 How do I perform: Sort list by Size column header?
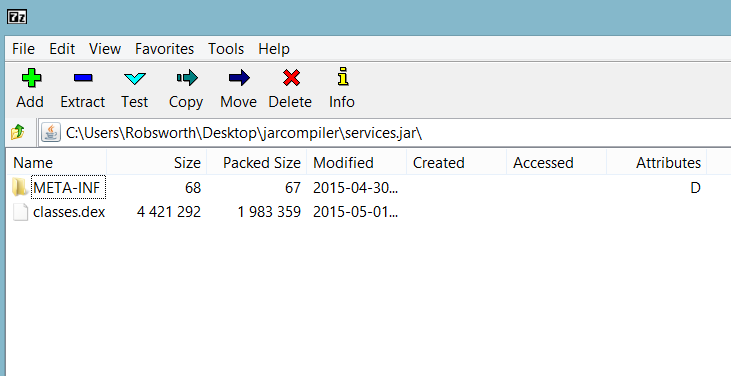[156, 163]
